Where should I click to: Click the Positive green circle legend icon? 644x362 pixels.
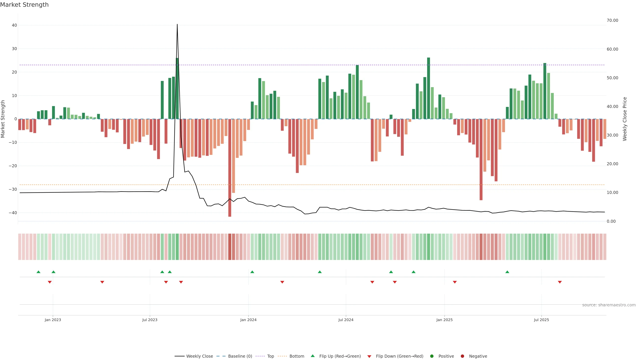pos(432,356)
